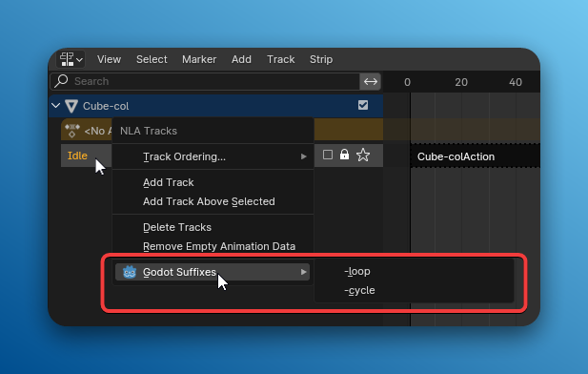
Task: Click the swap arrows button beside Search
Action: tap(371, 81)
